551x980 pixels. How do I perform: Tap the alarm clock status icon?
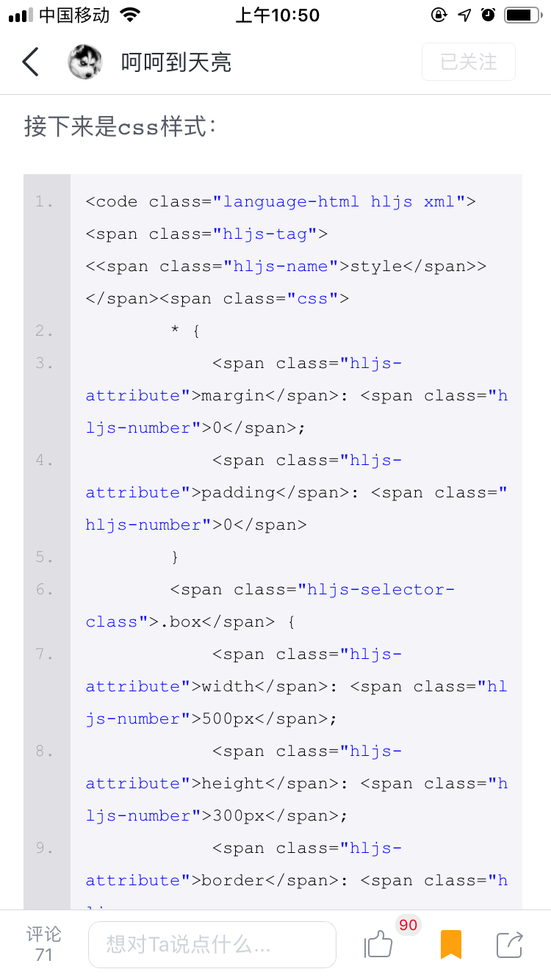488,15
